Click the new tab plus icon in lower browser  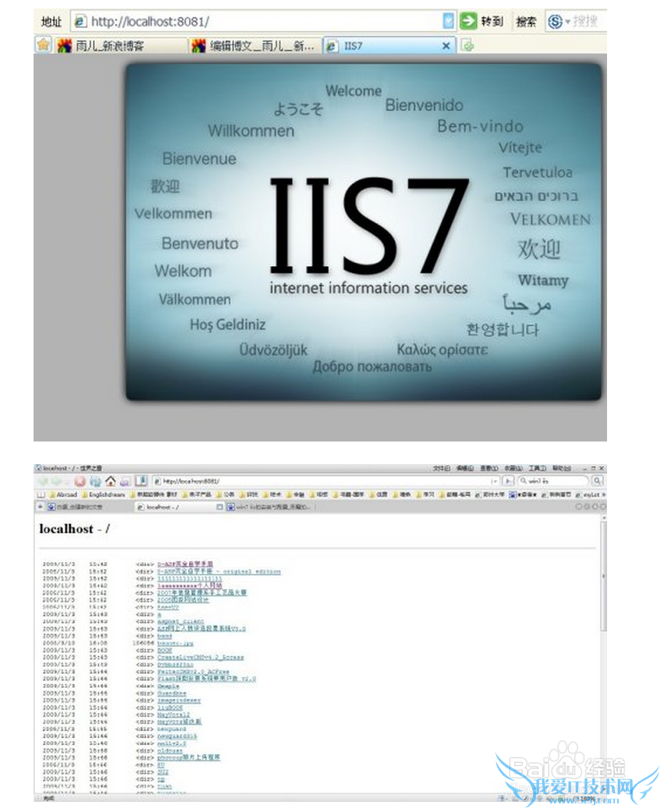(x=41, y=507)
